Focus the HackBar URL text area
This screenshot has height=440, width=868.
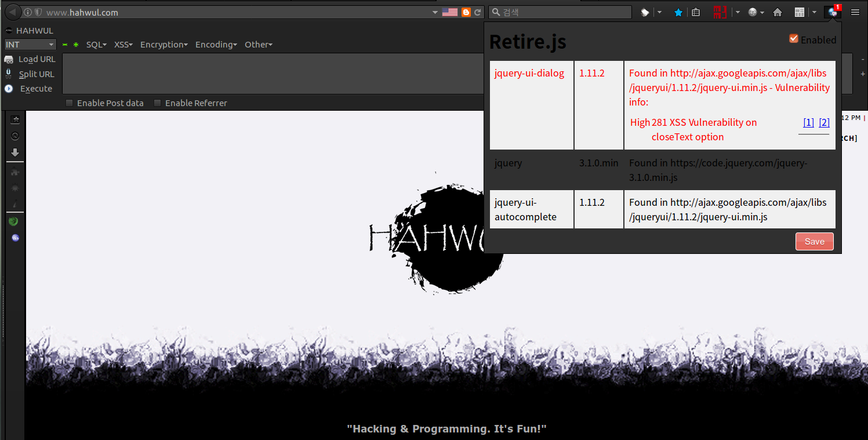(273, 74)
